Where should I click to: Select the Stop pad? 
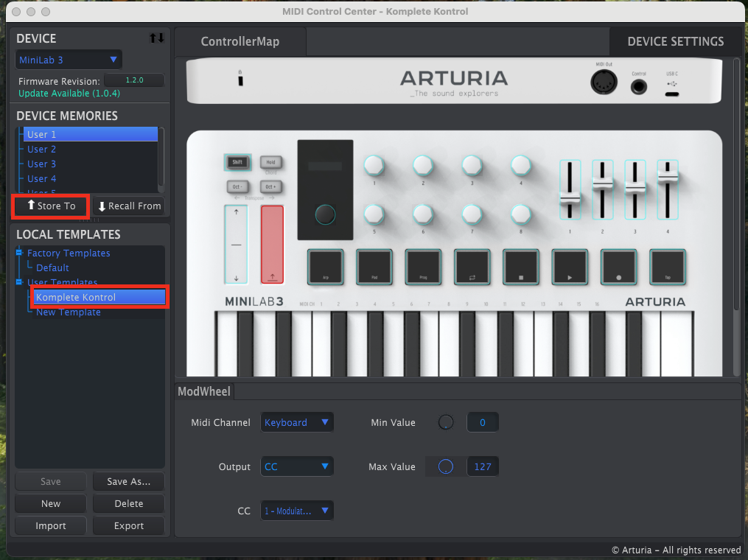(x=521, y=267)
